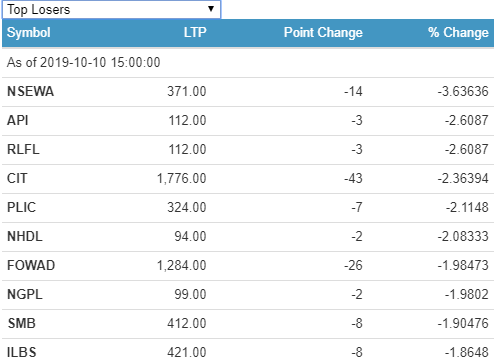This screenshot has width=497, height=364.
Task: Sort by the Point Change column header
Action: click(x=323, y=32)
